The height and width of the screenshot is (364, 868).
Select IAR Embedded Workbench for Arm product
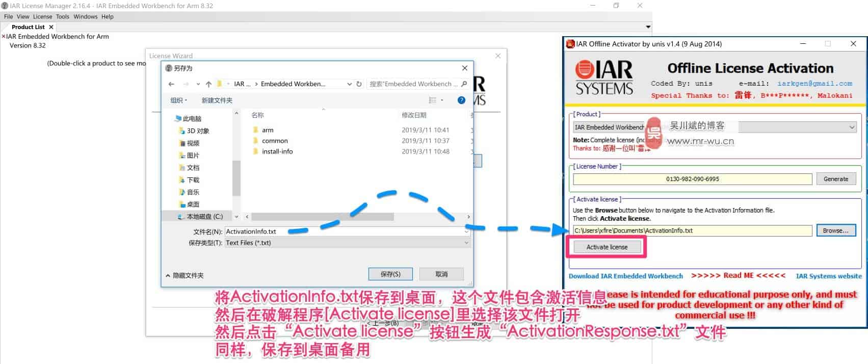[58, 37]
